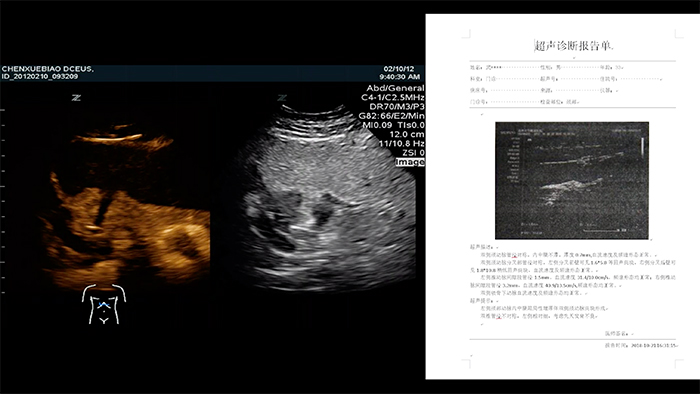This screenshot has width=700, height=394.
Task: Click the Abd/General preset text
Action: click(x=395, y=88)
